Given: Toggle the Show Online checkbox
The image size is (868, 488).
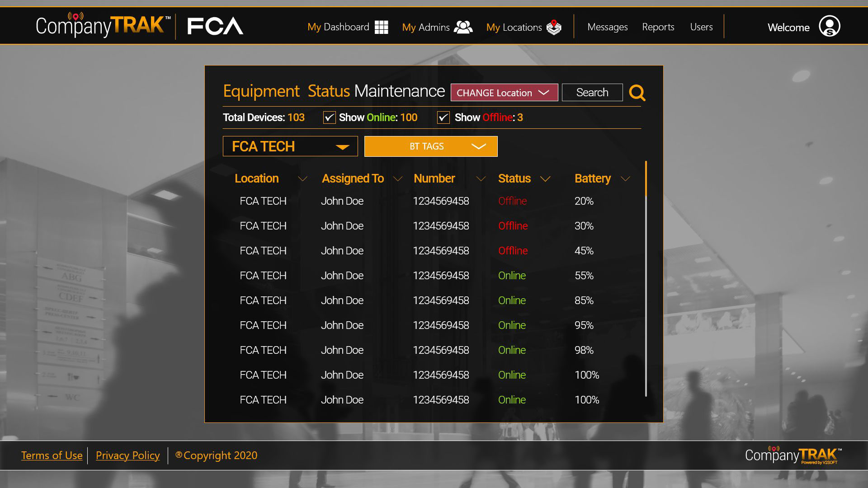Looking at the screenshot, I should (x=329, y=117).
